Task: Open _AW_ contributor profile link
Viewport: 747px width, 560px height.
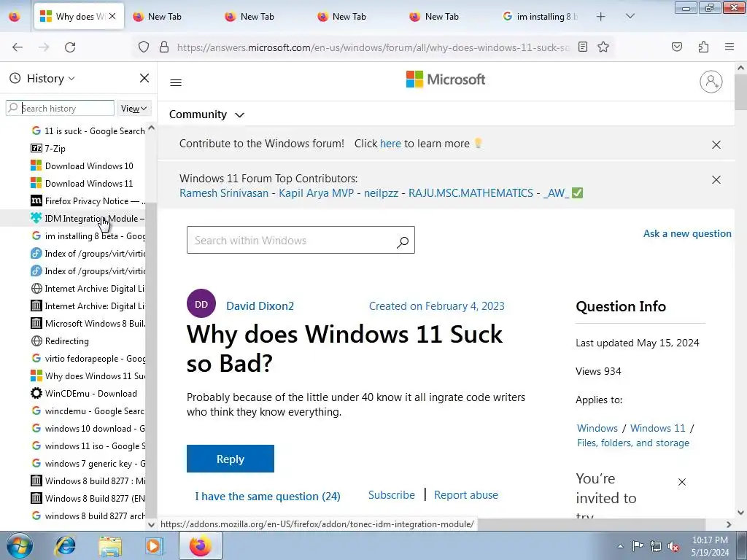Action: pyautogui.click(x=556, y=192)
